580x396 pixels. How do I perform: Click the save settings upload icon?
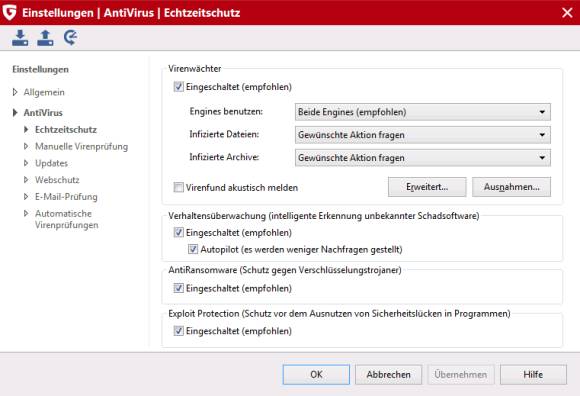[45, 38]
